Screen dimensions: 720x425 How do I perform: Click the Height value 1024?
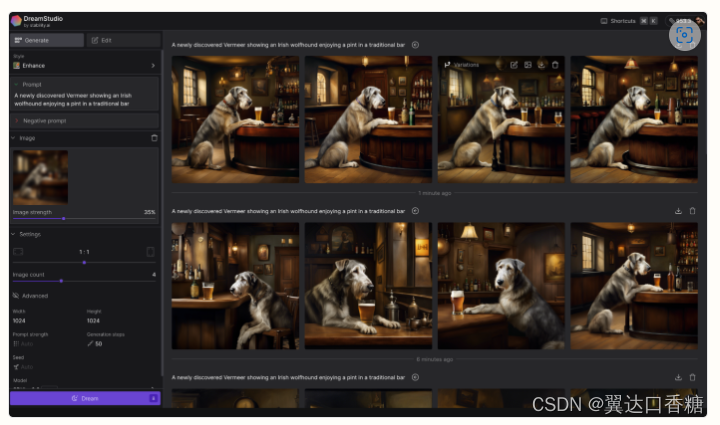[93, 321]
